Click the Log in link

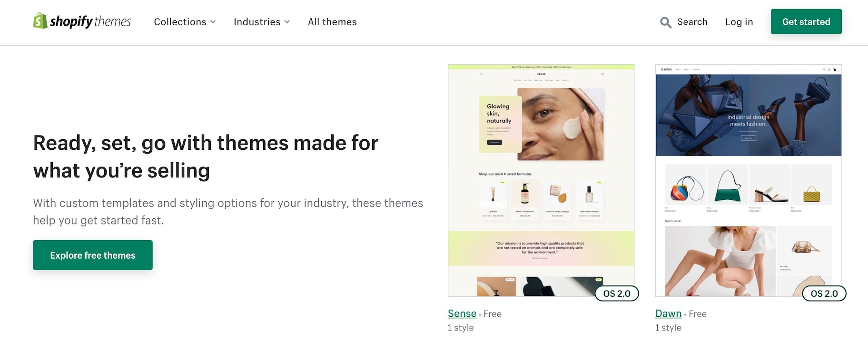click(x=739, y=22)
